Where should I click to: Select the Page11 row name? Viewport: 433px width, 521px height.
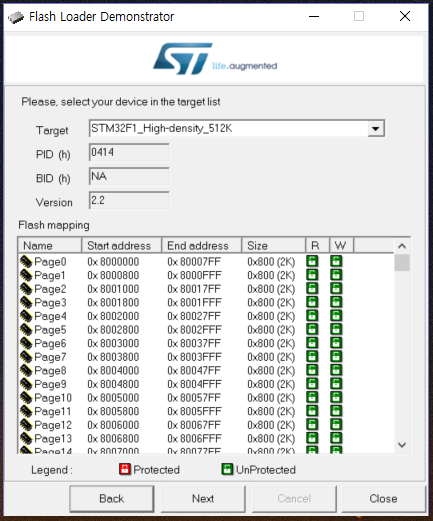pos(53,411)
